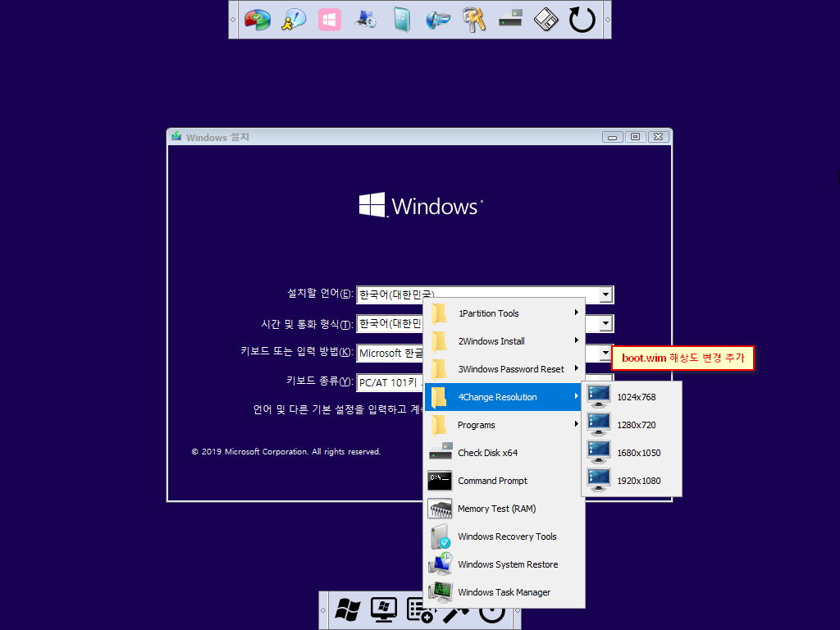The image size is (840, 630).
Task: Click the folder icon beside Programs
Action: pos(439,425)
